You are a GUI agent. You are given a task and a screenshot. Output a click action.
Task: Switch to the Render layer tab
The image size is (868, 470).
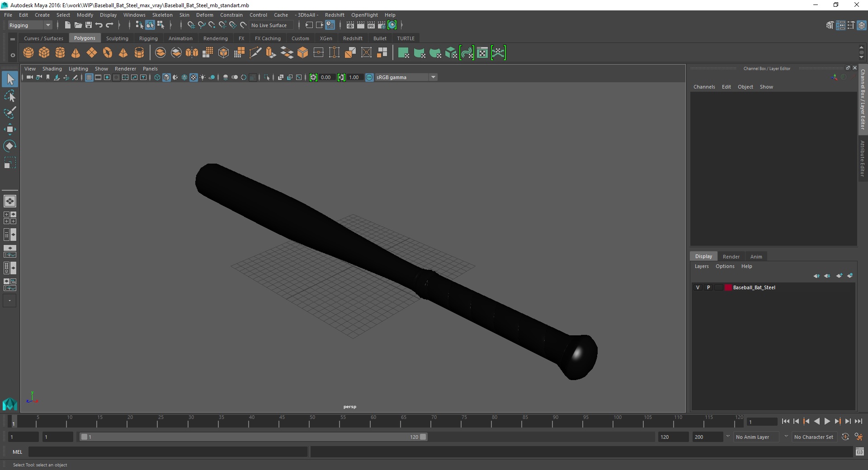coord(731,256)
